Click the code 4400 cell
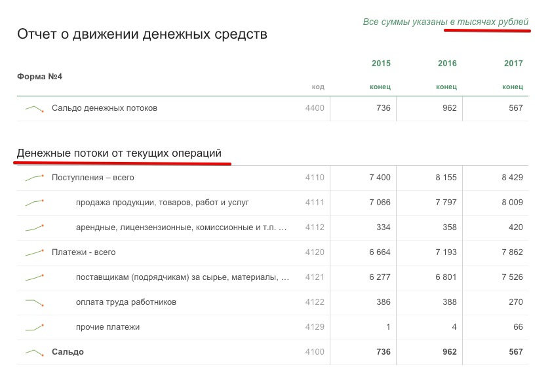The image size is (550, 392). tap(315, 108)
